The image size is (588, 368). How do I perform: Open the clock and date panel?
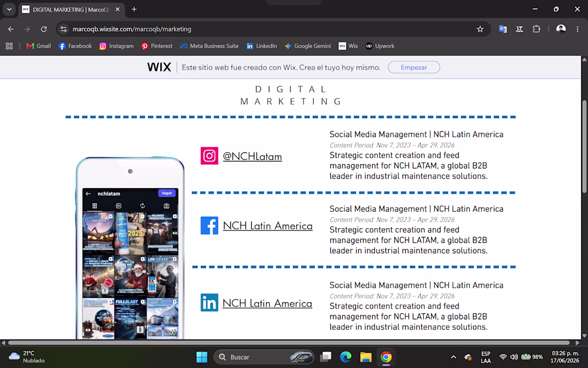565,357
